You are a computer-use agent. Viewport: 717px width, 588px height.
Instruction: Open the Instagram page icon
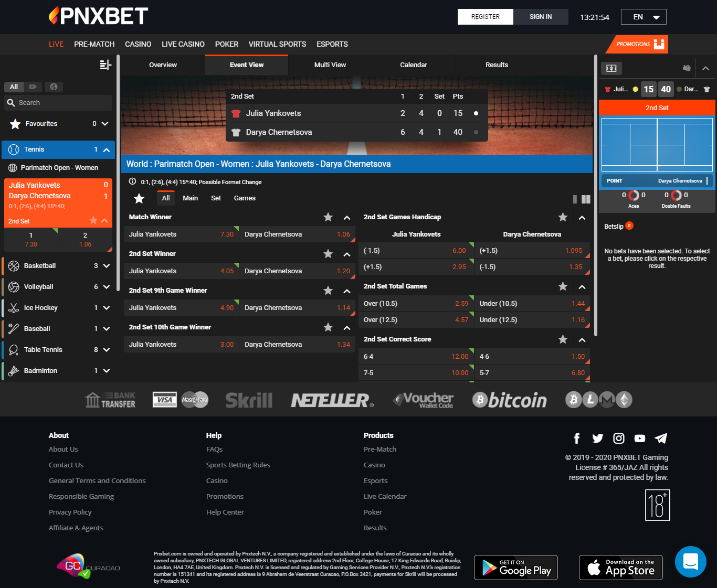pyautogui.click(x=619, y=439)
